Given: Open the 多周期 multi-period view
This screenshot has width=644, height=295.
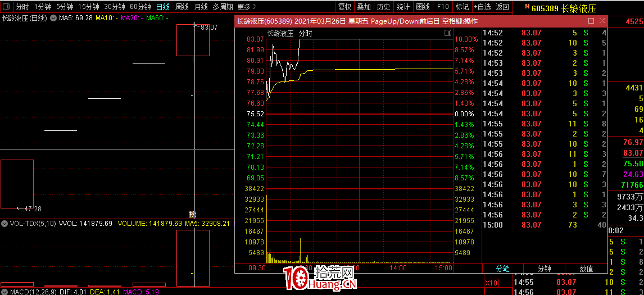Looking at the screenshot, I should coord(223,7).
